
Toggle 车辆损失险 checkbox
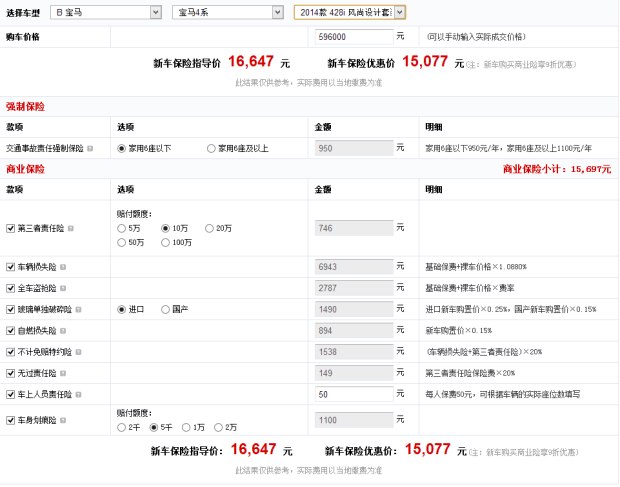[x=11, y=267]
